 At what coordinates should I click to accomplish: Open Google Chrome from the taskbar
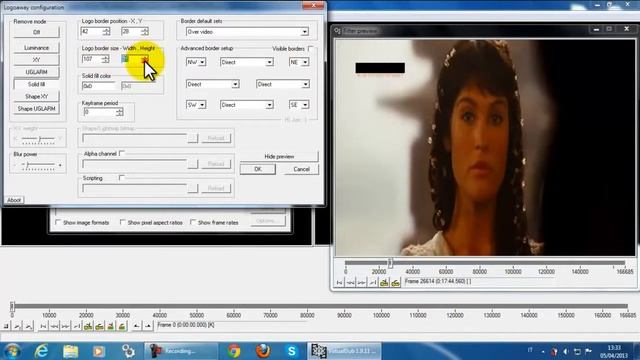click(234, 351)
